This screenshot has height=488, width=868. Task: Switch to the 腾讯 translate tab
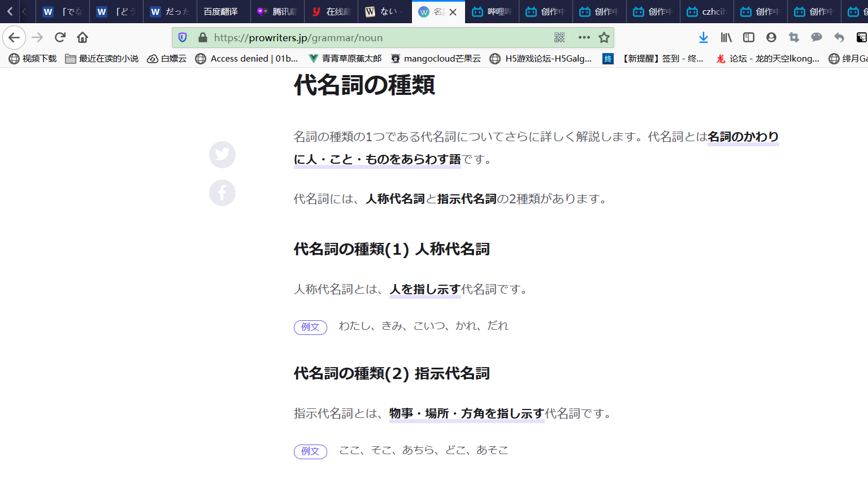[x=277, y=12]
